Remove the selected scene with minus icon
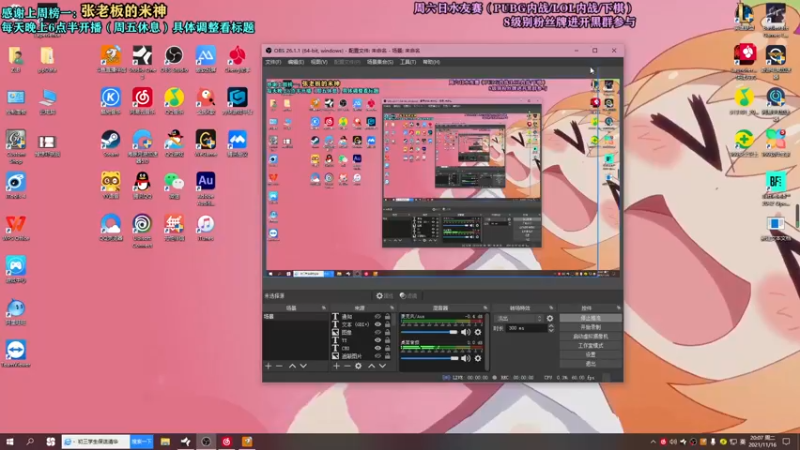 point(279,366)
